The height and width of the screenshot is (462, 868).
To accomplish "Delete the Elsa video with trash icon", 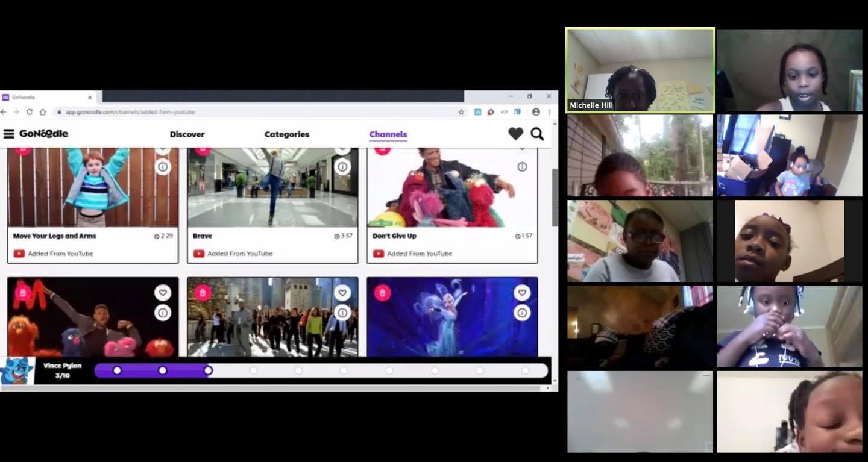I will click(382, 293).
